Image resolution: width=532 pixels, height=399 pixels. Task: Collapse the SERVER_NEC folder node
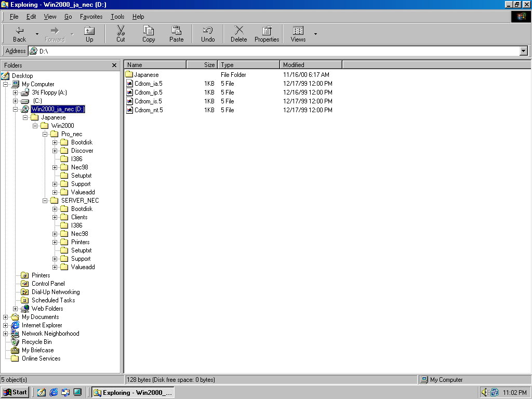point(45,201)
